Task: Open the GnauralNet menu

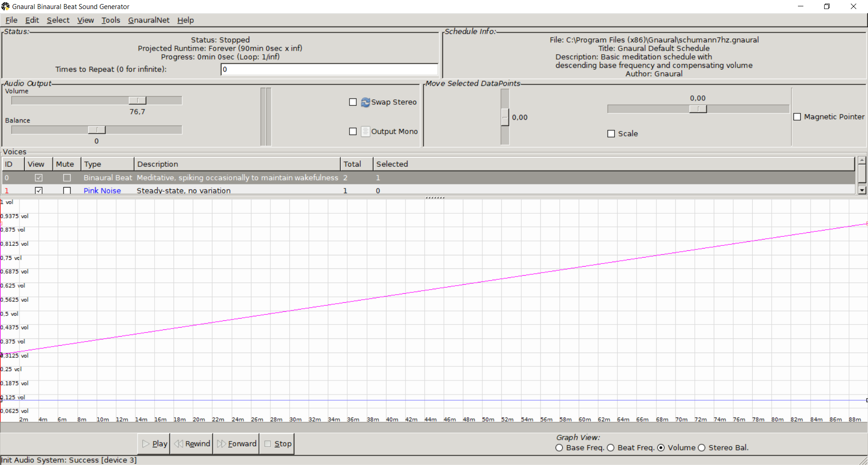Action: (149, 20)
